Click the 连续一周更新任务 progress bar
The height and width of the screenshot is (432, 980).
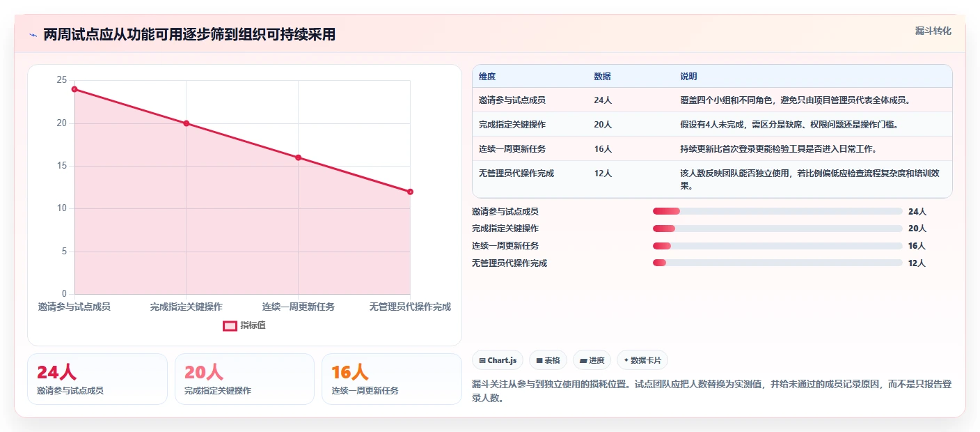click(x=777, y=246)
